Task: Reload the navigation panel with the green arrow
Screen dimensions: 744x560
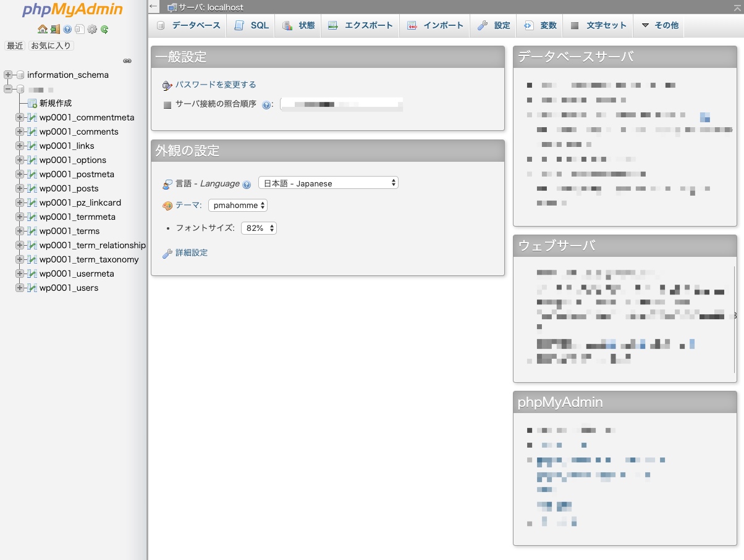Action: 104,29
